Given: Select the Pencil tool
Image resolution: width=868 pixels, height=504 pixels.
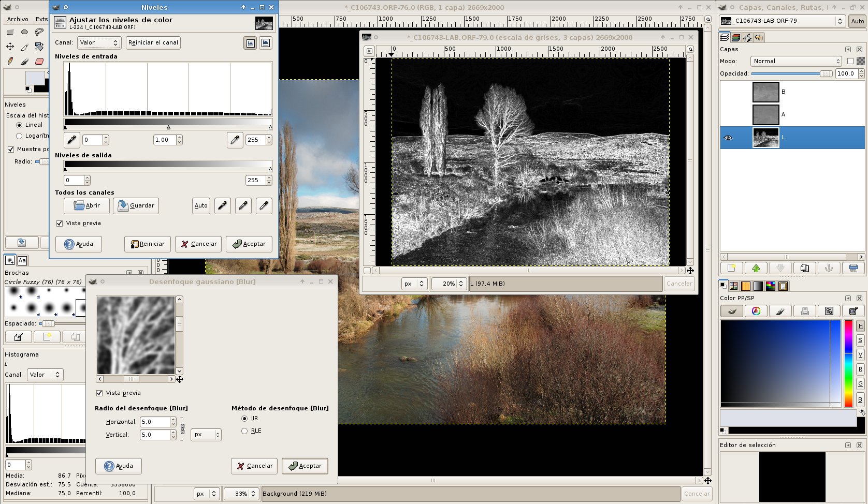Looking at the screenshot, I should (x=10, y=61).
